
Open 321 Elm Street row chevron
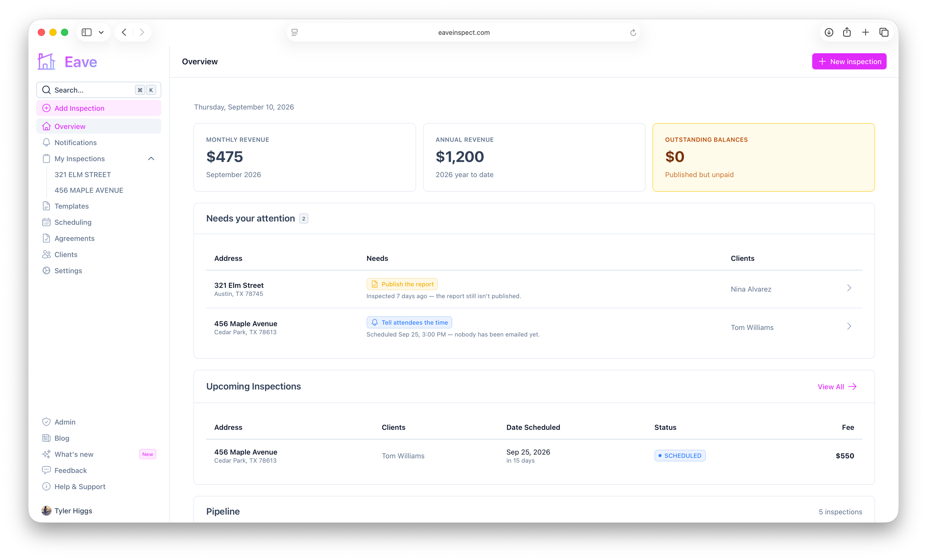click(x=849, y=288)
